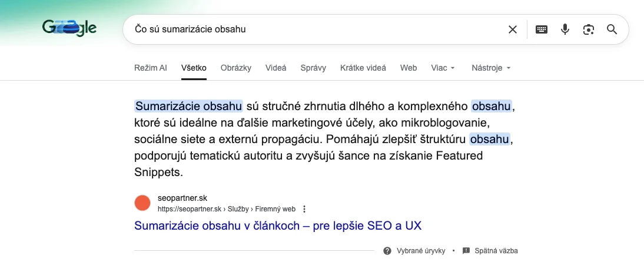Switch to Krátke videá tab

coord(363,68)
